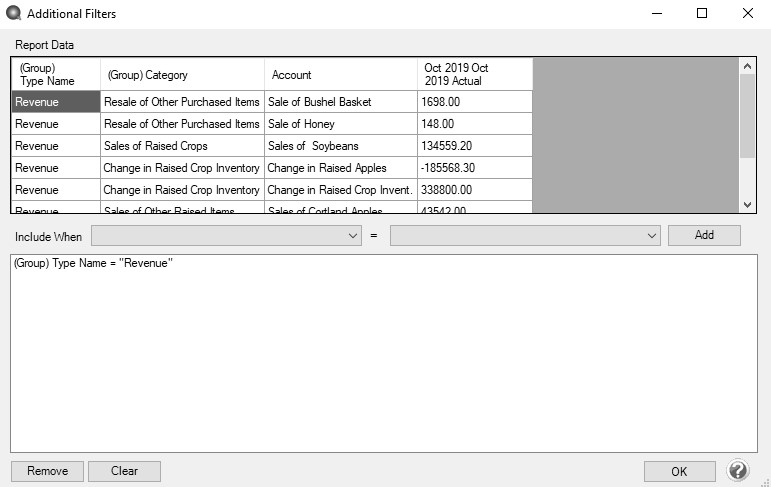
Task: Click the Oct 2019 Actual column header
Action: pyautogui.click(x=474, y=74)
